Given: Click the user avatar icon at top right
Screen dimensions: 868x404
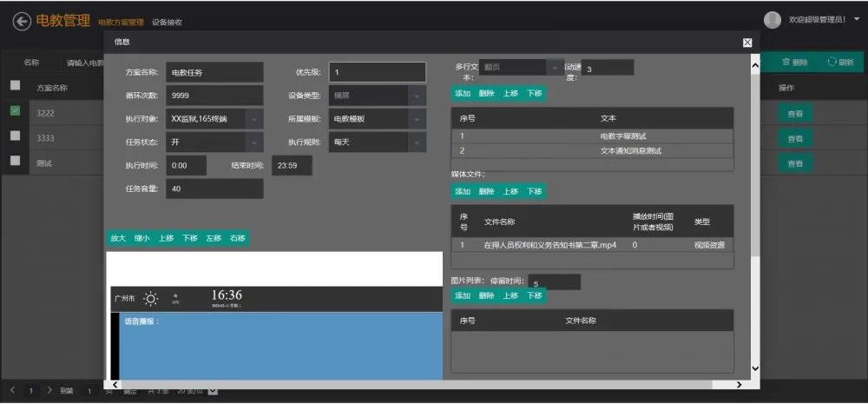Looking at the screenshot, I should pos(773,20).
